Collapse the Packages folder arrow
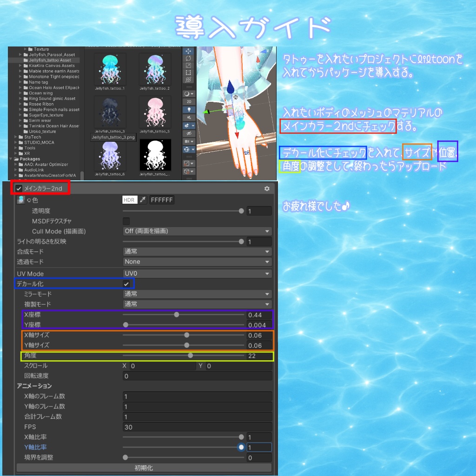476x476 pixels. coord(11,159)
